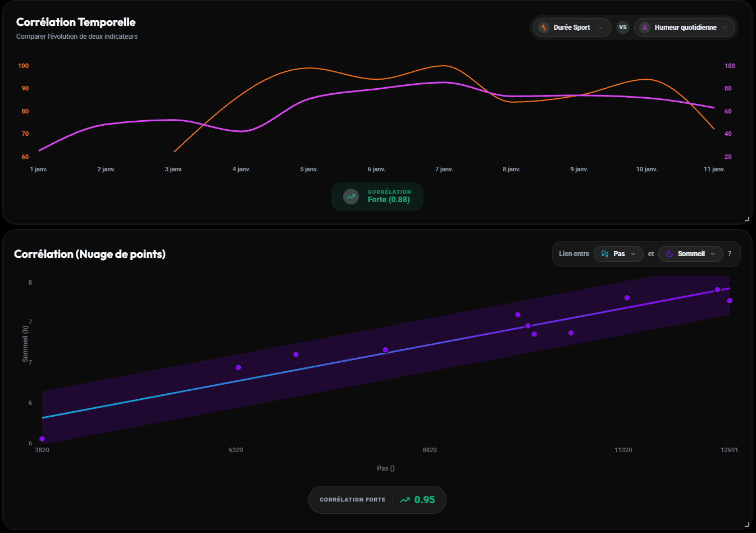The height and width of the screenshot is (533, 756).
Task: Click the resize handle of the Nuage de points panel
Action: 747,524
